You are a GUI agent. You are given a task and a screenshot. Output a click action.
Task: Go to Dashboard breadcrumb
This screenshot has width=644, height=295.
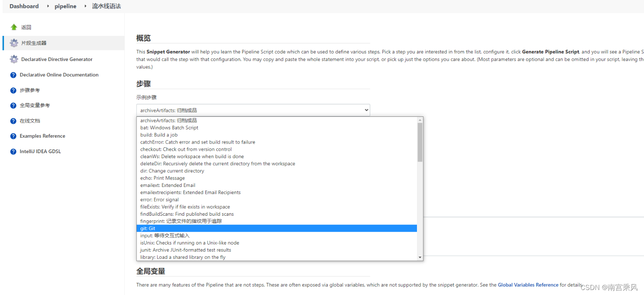tap(24, 6)
